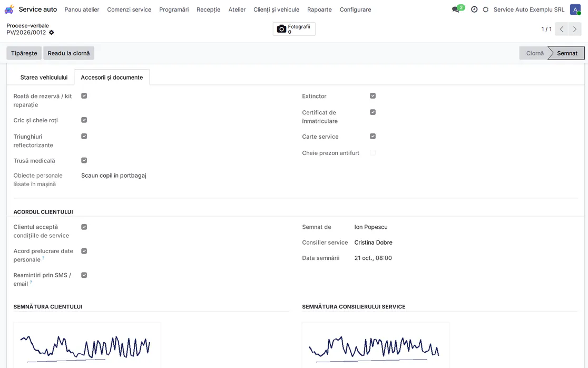
Task: Select the Ciornă status stage
Action: coord(534,53)
